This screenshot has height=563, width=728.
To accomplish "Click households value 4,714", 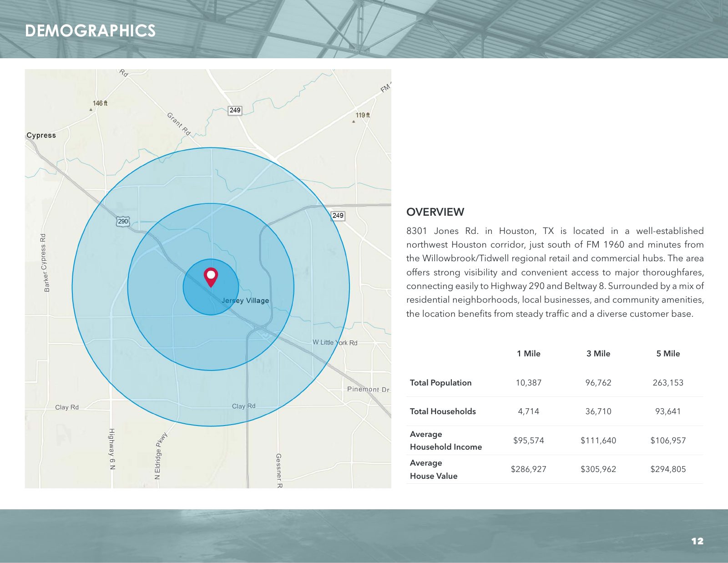I will pos(529,411).
